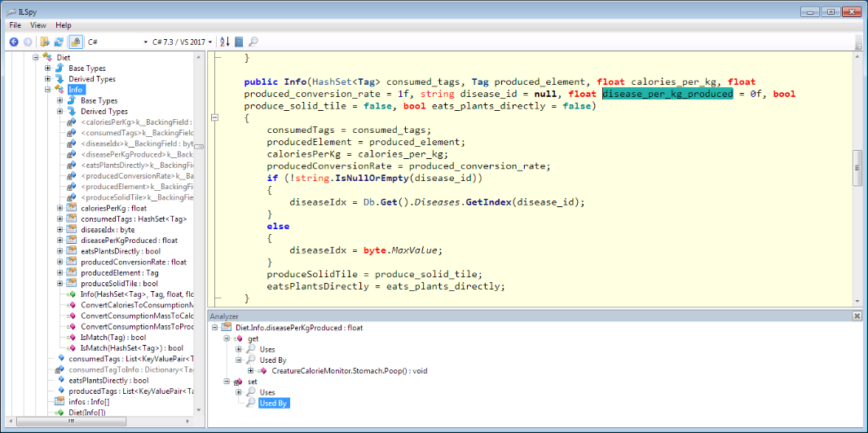Collapse the Diet class tree node
Image resolution: width=868 pixels, height=433 pixels.
(x=36, y=58)
